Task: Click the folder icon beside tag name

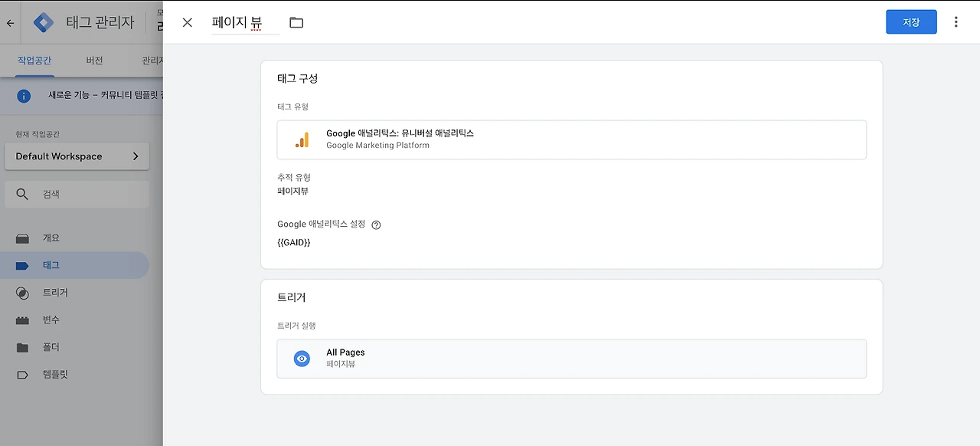Action: [296, 23]
